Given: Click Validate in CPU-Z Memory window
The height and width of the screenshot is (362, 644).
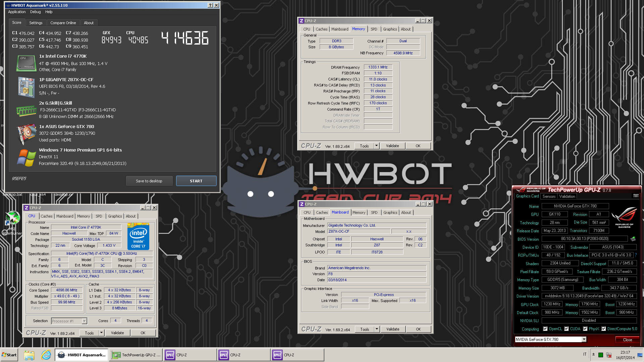Looking at the screenshot, I should 392,146.
